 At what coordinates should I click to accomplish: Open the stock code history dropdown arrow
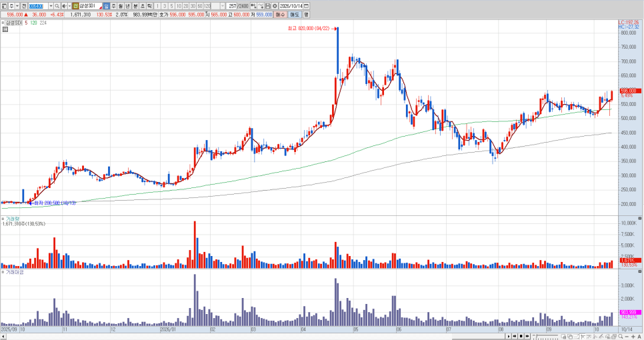[51, 6]
